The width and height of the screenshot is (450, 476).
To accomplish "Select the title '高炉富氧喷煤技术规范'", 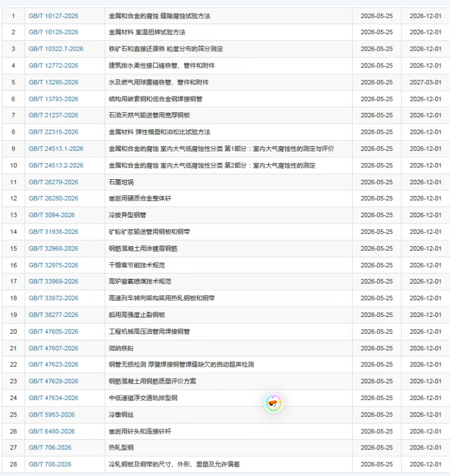I will click(x=140, y=281).
